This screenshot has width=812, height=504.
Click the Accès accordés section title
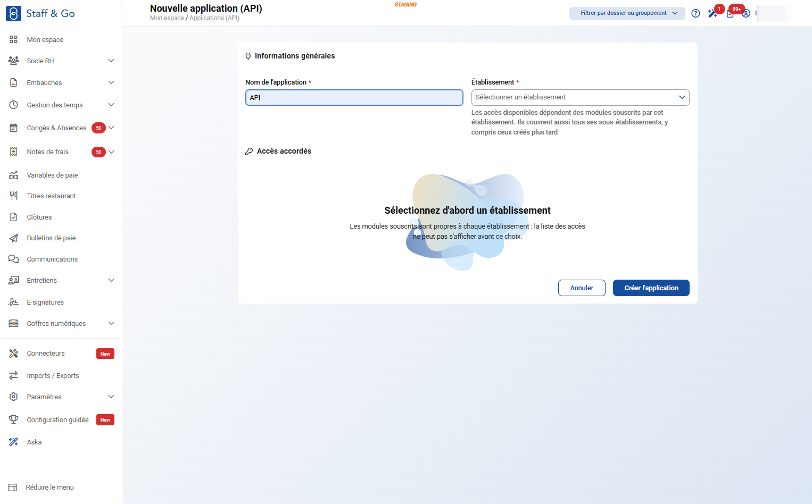coord(284,151)
